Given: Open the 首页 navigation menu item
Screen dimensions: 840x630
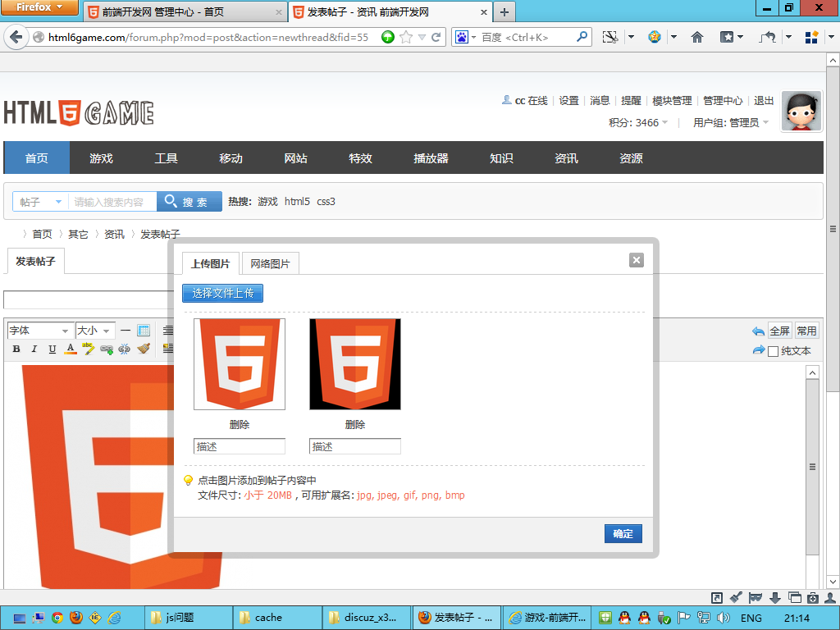Looking at the screenshot, I should point(36,158).
